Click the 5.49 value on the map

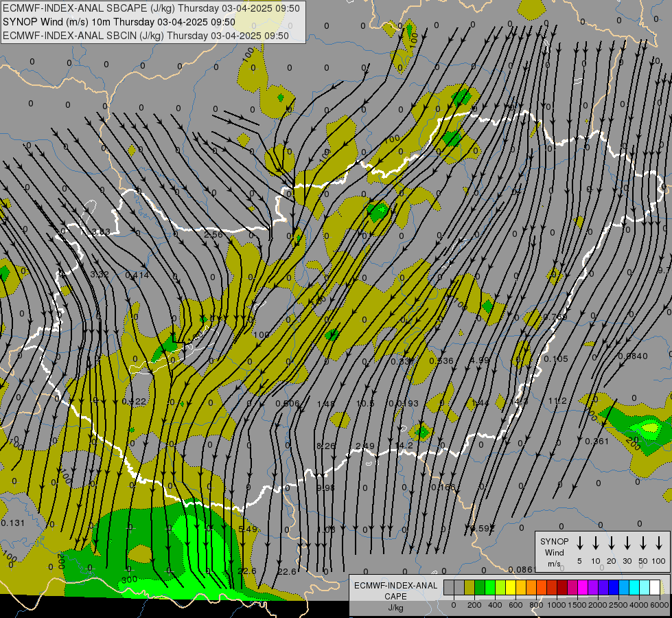pos(248,529)
